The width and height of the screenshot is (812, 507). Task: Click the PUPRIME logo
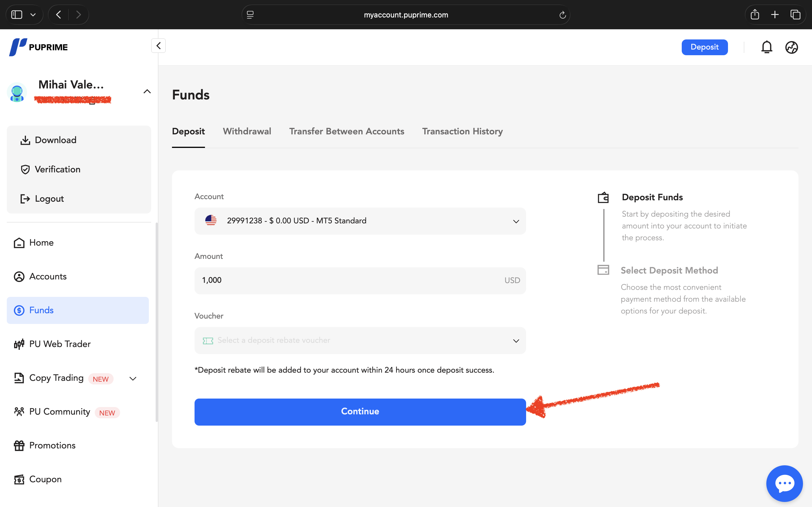pyautogui.click(x=39, y=47)
